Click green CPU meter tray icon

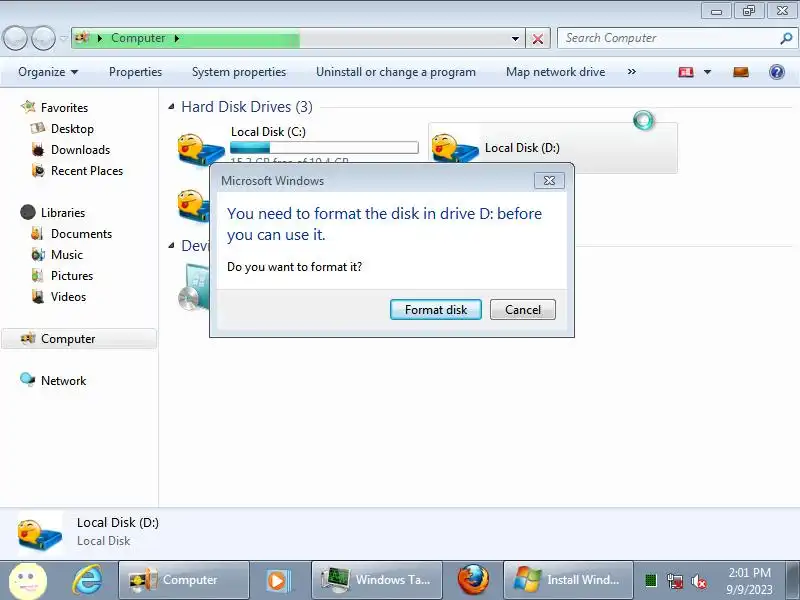[x=651, y=581]
